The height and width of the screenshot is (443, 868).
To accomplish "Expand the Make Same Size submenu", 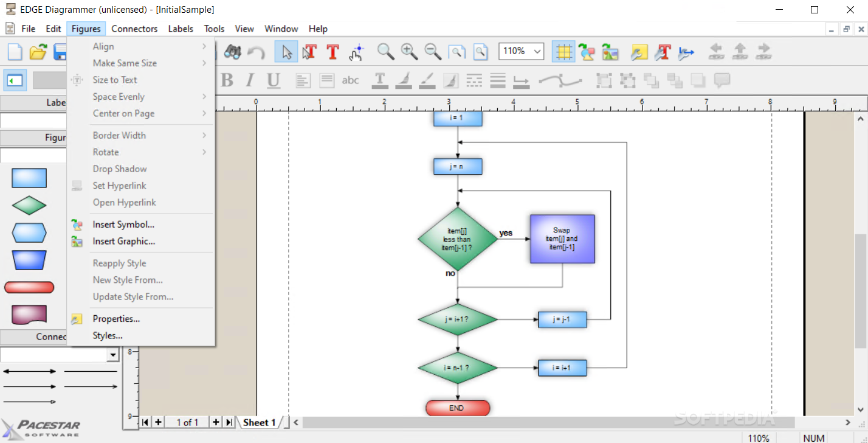I will click(x=141, y=63).
